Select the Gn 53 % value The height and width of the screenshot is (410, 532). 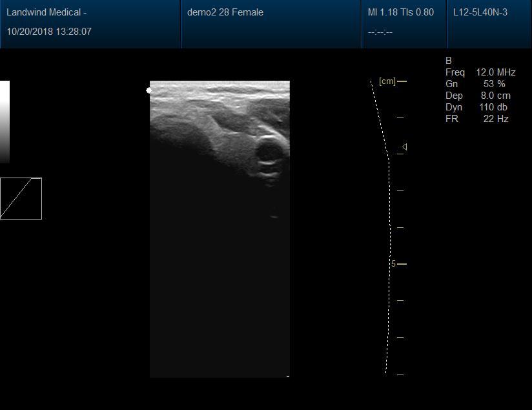tap(495, 84)
